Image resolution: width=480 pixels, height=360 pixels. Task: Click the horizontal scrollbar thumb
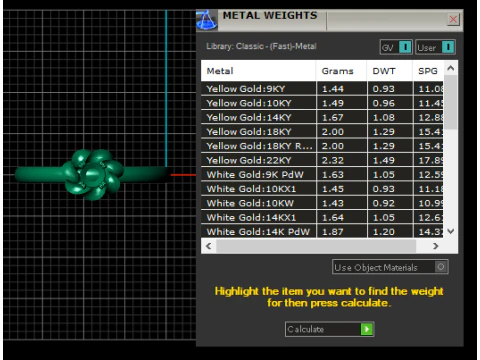316,246
